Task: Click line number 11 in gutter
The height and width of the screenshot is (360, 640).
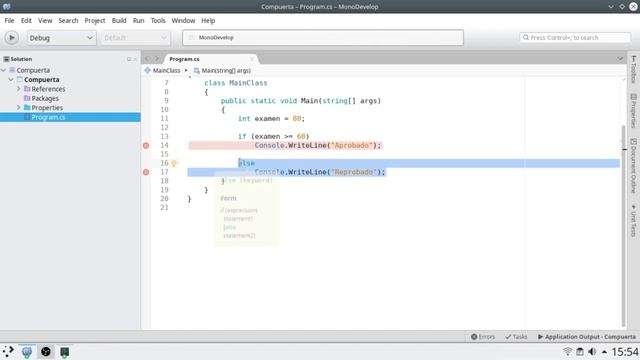Action: click(164, 118)
